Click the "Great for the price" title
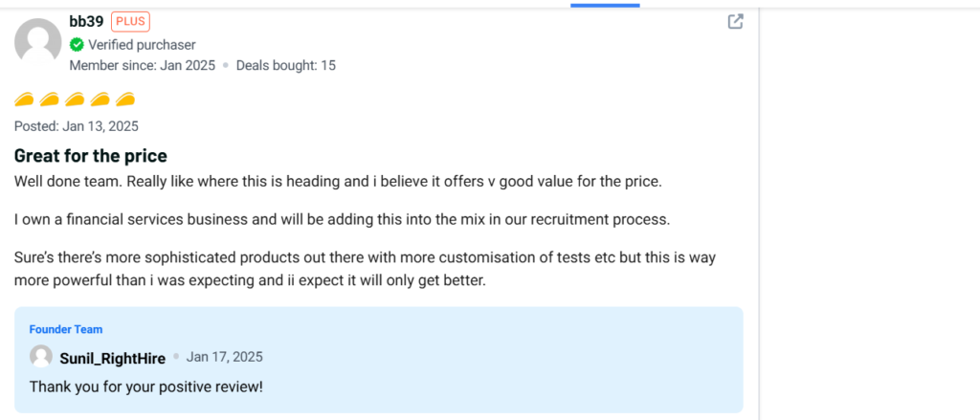This screenshot has height=420, width=980. [x=91, y=156]
